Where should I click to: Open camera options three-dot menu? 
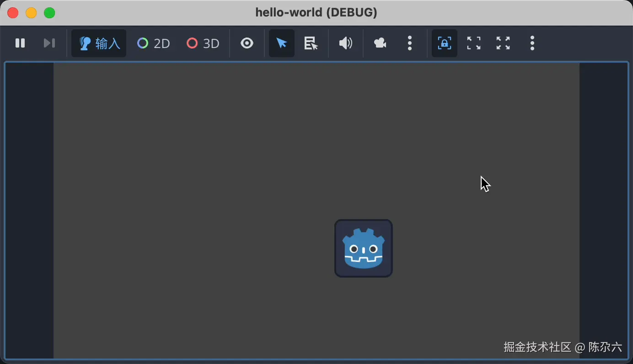tap(410, 43)
